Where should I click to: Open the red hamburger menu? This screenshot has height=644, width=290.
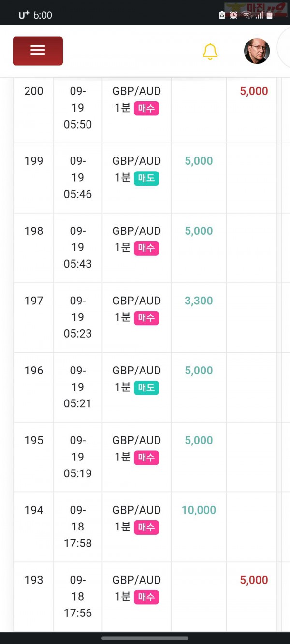point(38,51)
